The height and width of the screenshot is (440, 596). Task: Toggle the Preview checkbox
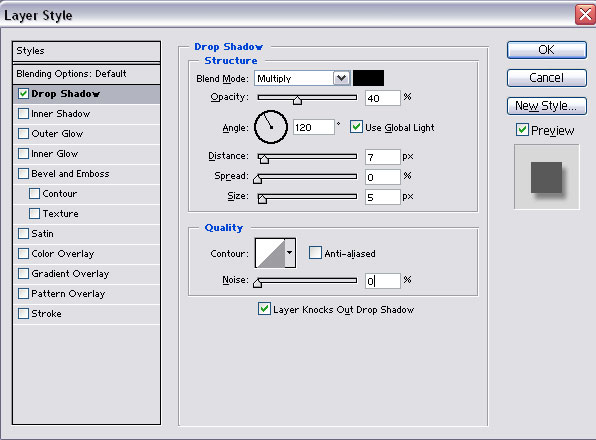pos(522,130)
